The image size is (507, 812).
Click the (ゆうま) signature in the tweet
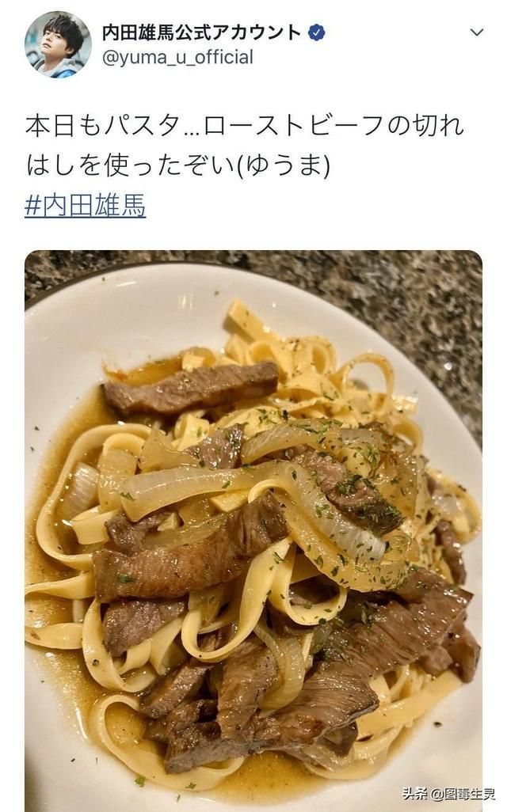tap(283, 165)
